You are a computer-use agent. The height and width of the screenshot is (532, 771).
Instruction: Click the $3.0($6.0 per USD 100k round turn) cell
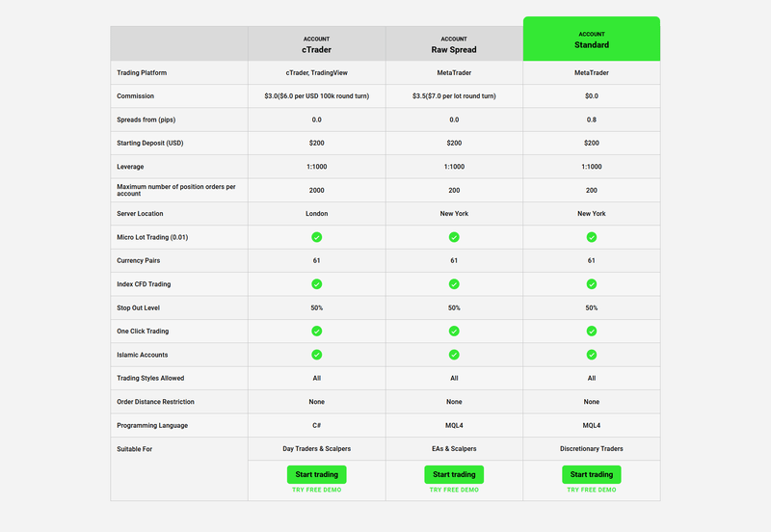[317, 95]
